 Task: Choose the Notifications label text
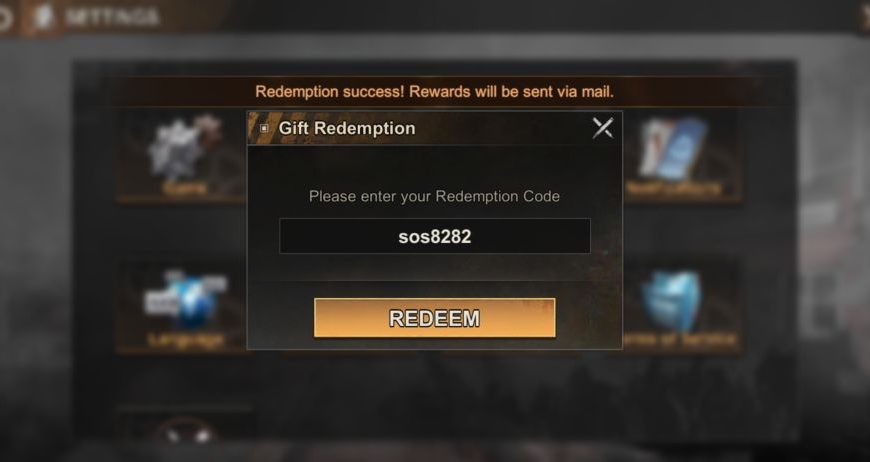coord(674,188)
